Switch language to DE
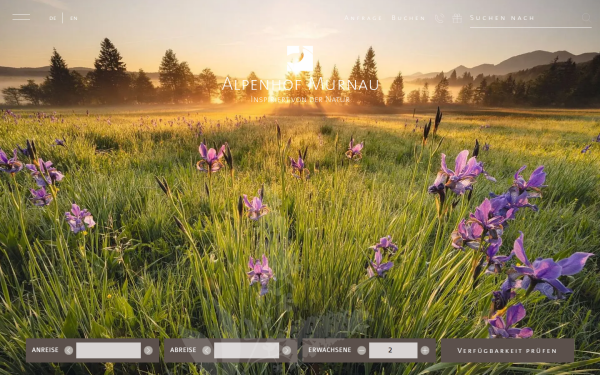 click(53, 18)
